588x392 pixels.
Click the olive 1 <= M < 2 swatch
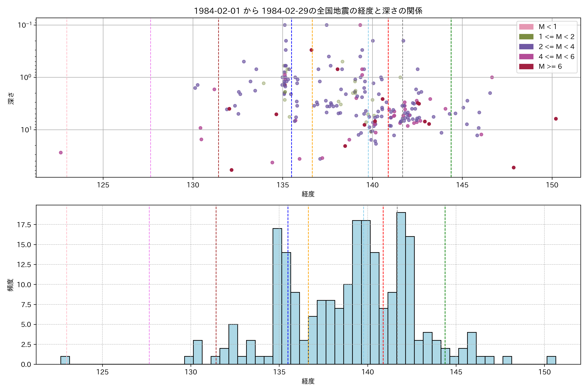point(526,37)
